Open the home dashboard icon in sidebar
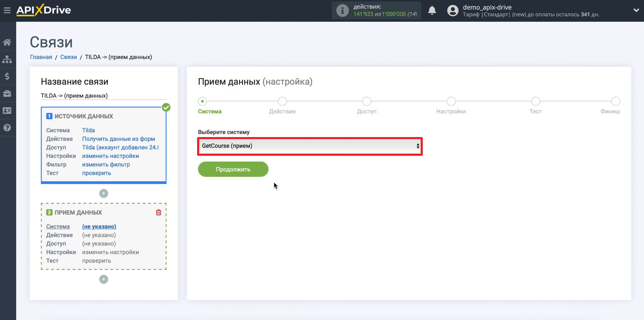The image size is (644, 320). [7, 42]
